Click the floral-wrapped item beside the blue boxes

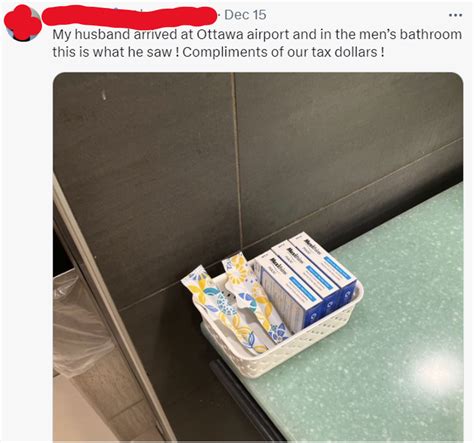point(255,297)
